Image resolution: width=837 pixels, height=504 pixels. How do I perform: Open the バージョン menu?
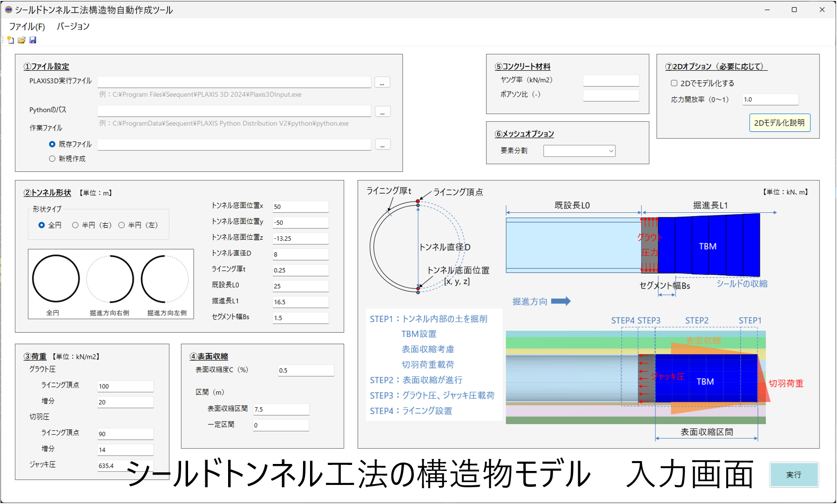73,27
